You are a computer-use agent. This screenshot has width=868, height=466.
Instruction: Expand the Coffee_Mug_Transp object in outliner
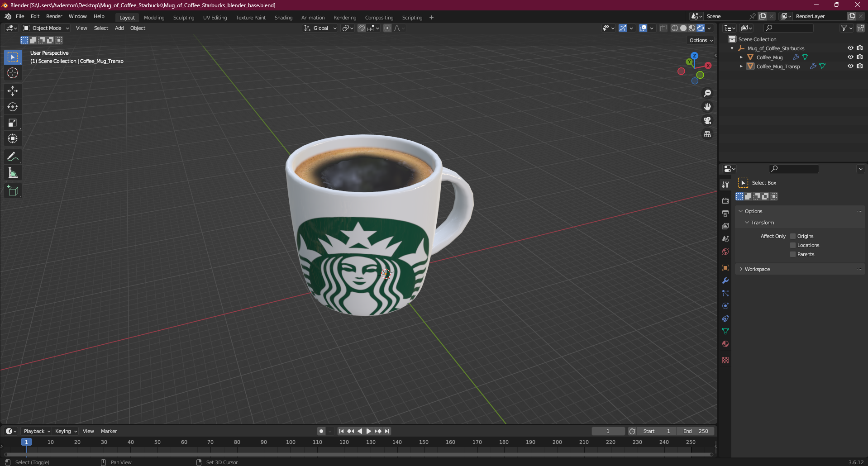741,67
